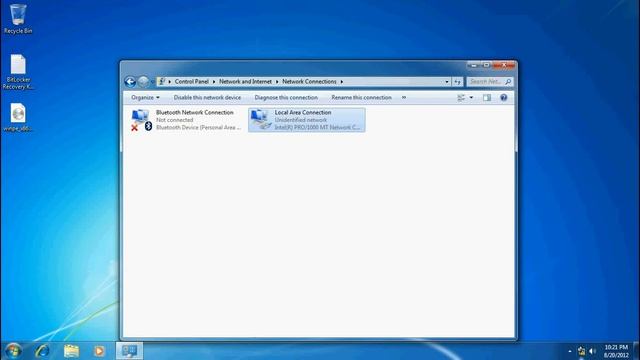Image resolution: width=640 pixels, height=360 pixels.
Task: Click the network tray icon
Action: tap(582, 351)
